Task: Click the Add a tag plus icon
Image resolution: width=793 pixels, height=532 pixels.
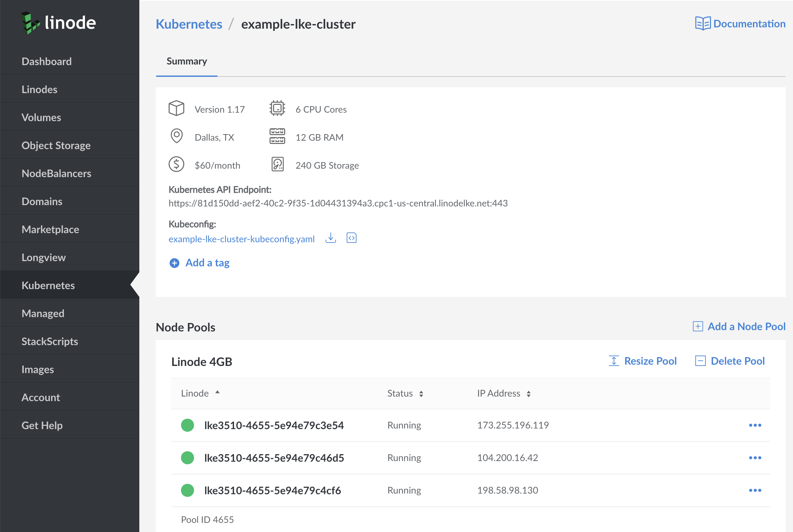Action: (x=174, y=263)
